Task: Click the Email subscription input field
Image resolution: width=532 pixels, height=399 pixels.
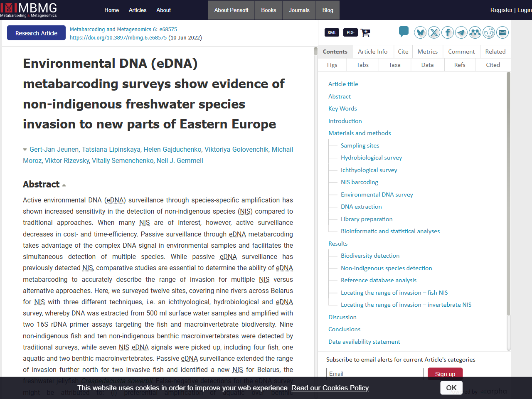Action: (374, 374)
